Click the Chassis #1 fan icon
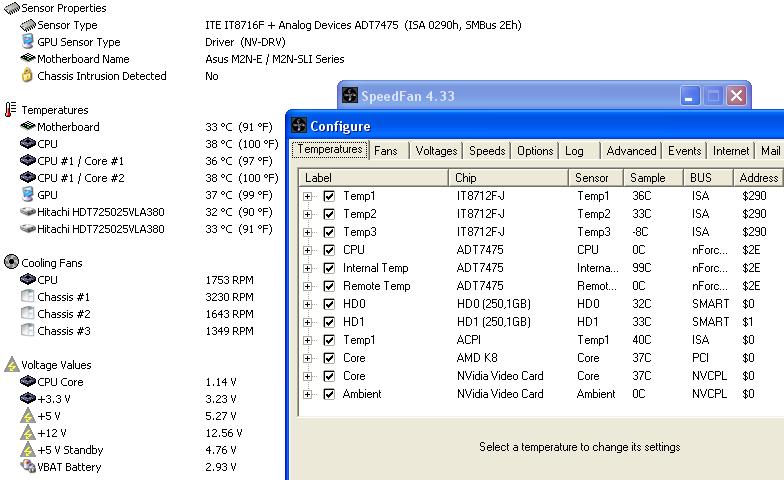 (28, 296)
